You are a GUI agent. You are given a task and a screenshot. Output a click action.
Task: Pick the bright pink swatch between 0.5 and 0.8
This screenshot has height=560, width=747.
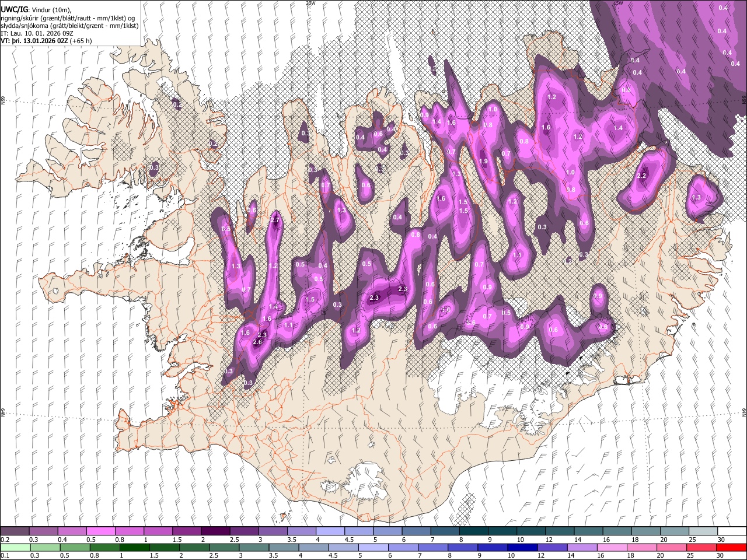[101, 531]
